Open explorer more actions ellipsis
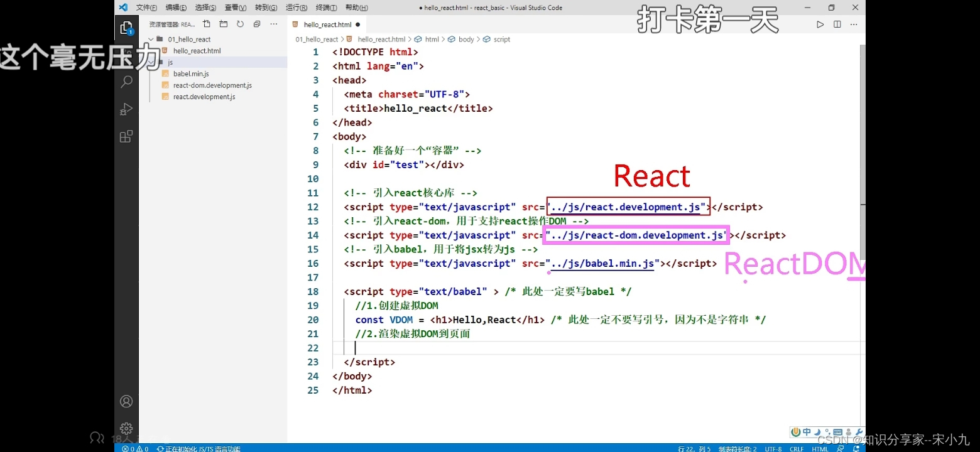 click(x=273, y=24)
